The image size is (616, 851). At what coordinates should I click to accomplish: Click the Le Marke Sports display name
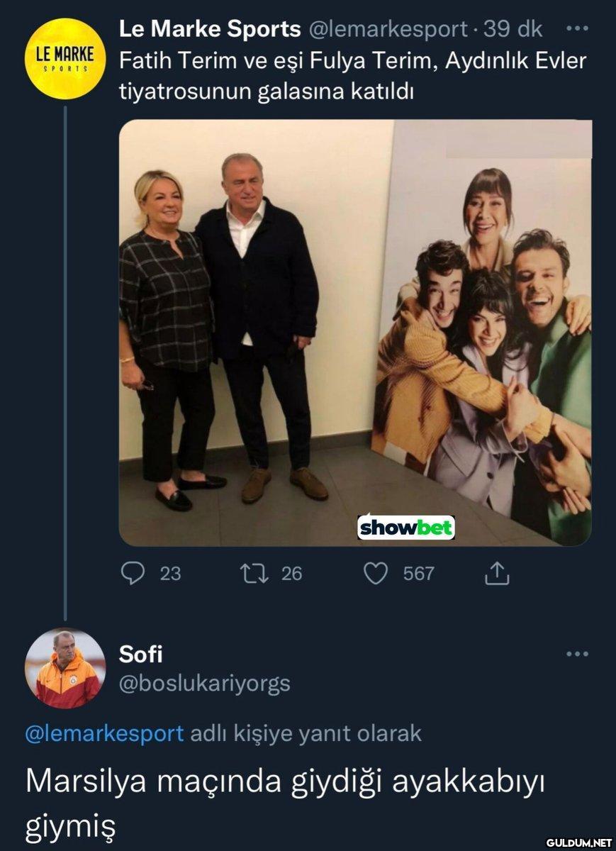pyautogui.click(x=209, y=29)
